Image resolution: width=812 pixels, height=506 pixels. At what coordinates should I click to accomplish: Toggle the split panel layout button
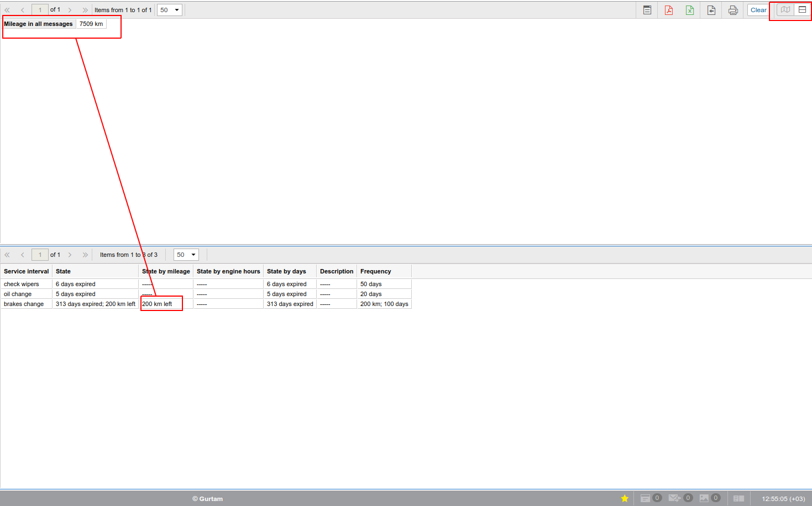[802, 10]
